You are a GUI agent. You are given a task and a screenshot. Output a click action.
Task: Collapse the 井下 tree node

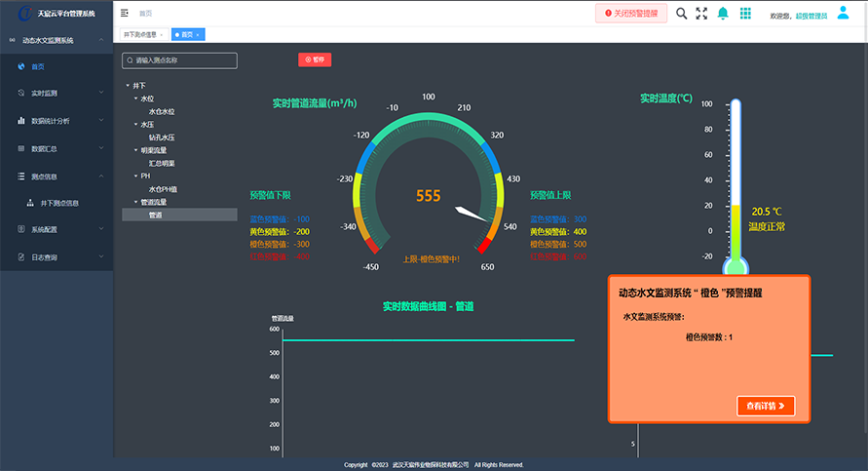128,86
